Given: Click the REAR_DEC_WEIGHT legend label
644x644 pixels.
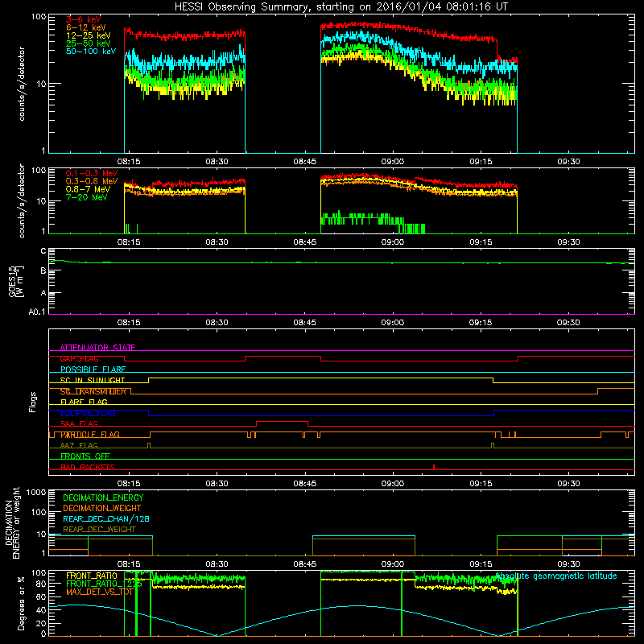Looking at the screenshot, I should 99,530.
